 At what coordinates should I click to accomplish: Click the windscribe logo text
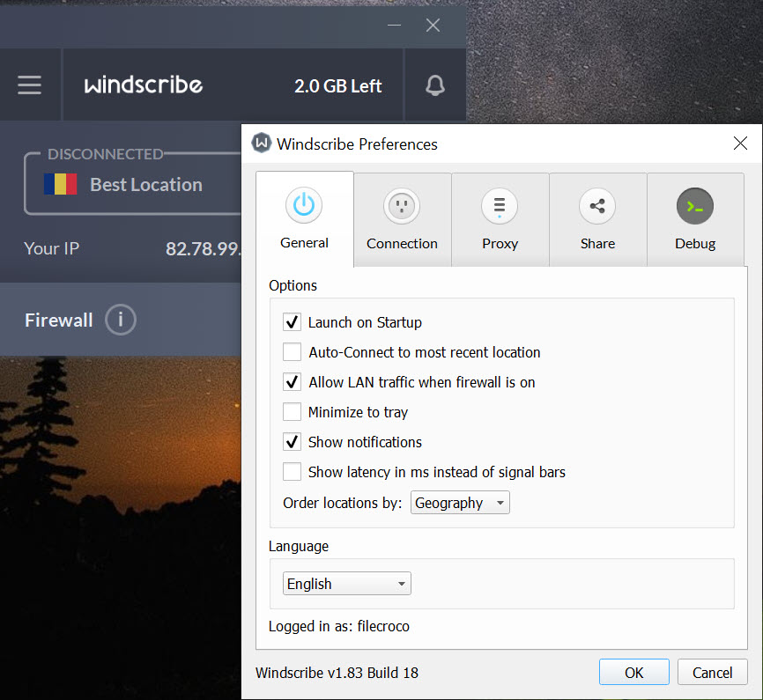coord(143,85)
